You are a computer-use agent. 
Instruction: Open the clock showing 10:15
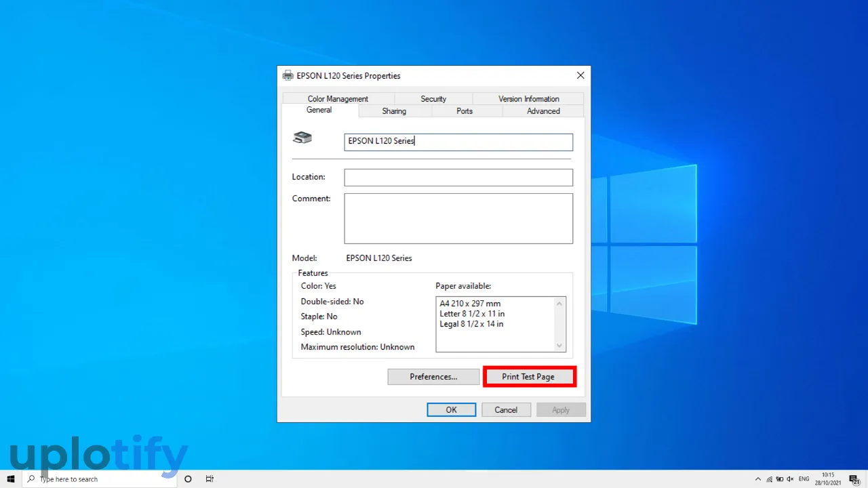(829, 479)
